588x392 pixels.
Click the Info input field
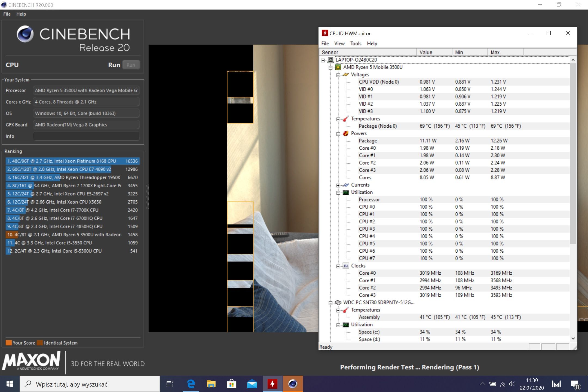pyautogui.click(x=86, y=136)
